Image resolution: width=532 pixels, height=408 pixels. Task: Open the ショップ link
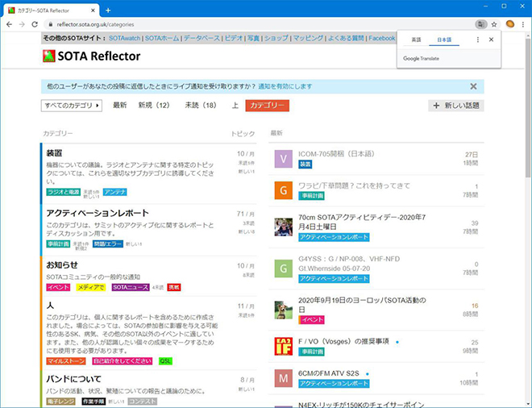276,39
